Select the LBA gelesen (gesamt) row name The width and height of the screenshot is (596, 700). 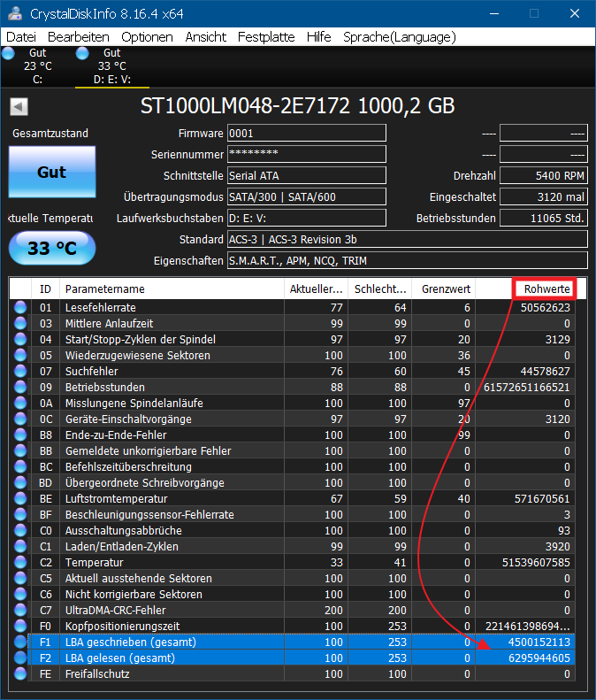(x=120, y=658)
